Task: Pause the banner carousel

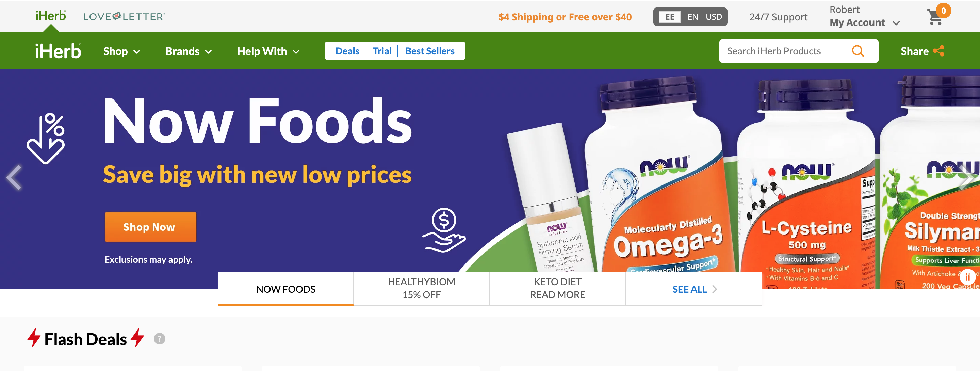Action: click(967, 277)
